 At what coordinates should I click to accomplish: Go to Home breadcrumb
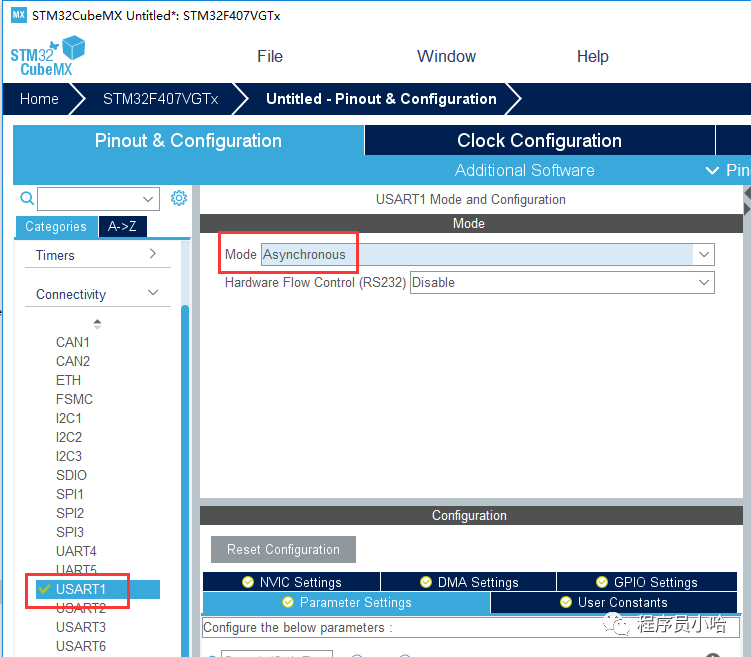click(x=39, y=99)
